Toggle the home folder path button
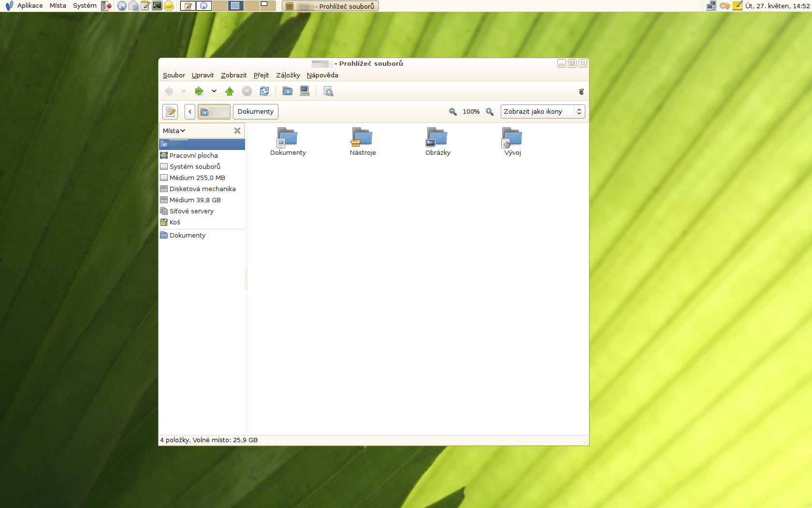Viewport: 812px width, 508px height. 214,112
